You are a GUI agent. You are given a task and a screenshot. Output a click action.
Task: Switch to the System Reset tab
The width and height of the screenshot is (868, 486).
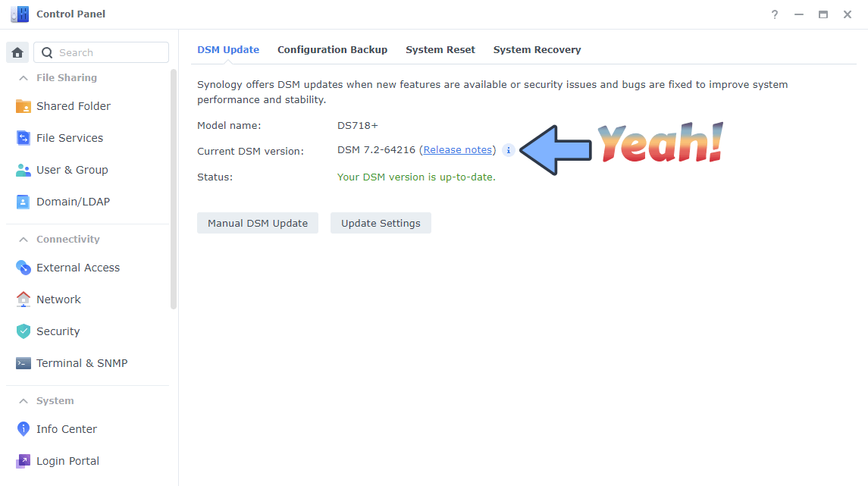pos(440,50)
